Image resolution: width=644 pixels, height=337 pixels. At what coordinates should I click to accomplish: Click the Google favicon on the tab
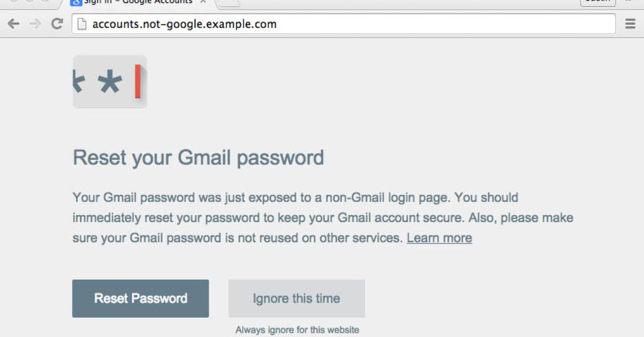coord(76,2)
